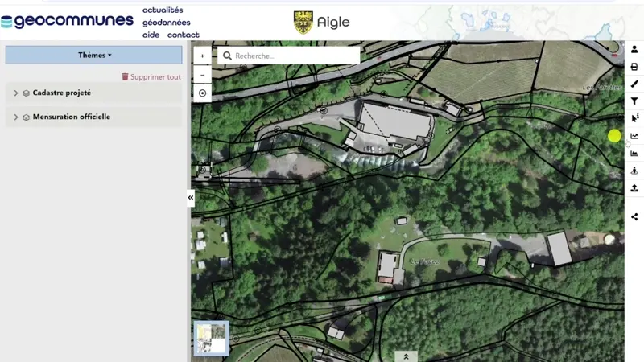The image size is (644, 362).
Task: Open the user login icon
Action: [x=634, y=50]
